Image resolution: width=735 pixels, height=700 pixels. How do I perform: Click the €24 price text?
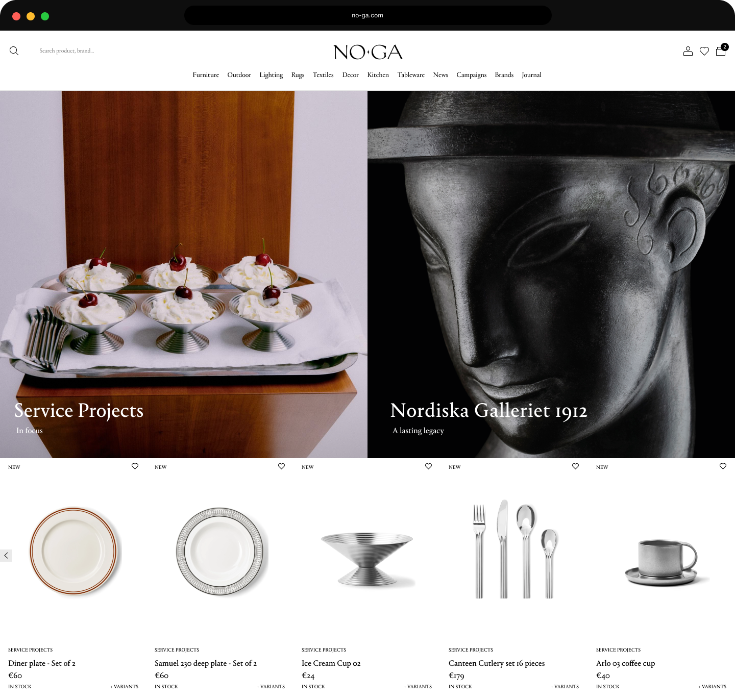click(x=308, y=676)
